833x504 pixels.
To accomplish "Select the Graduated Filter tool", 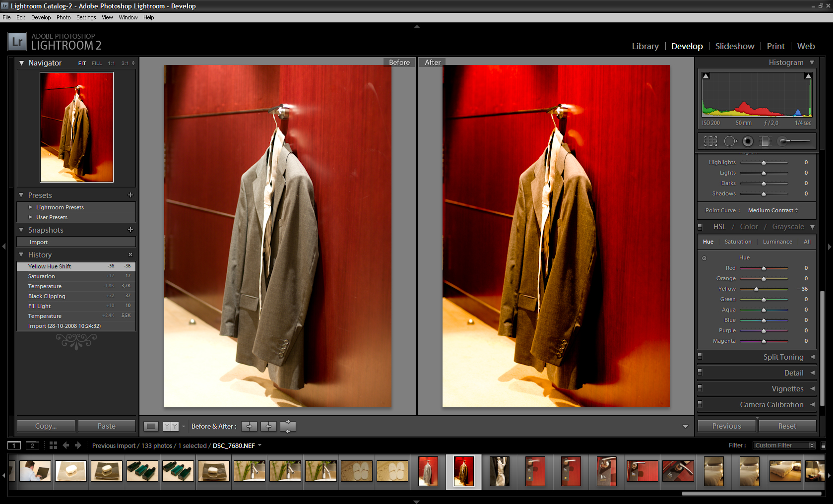I will pos(765,141).
